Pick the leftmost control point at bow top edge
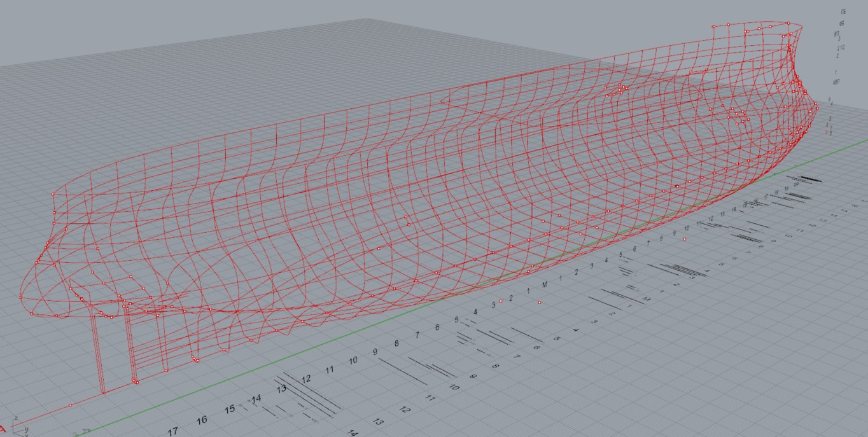Screen dimensions: 868x437 [x=714, y=26]
